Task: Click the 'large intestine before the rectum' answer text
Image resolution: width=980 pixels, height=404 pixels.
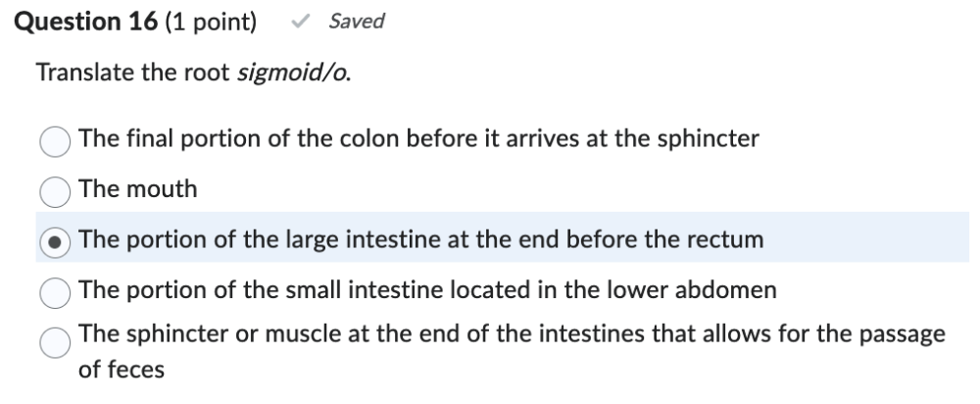Action: [420, 240]
